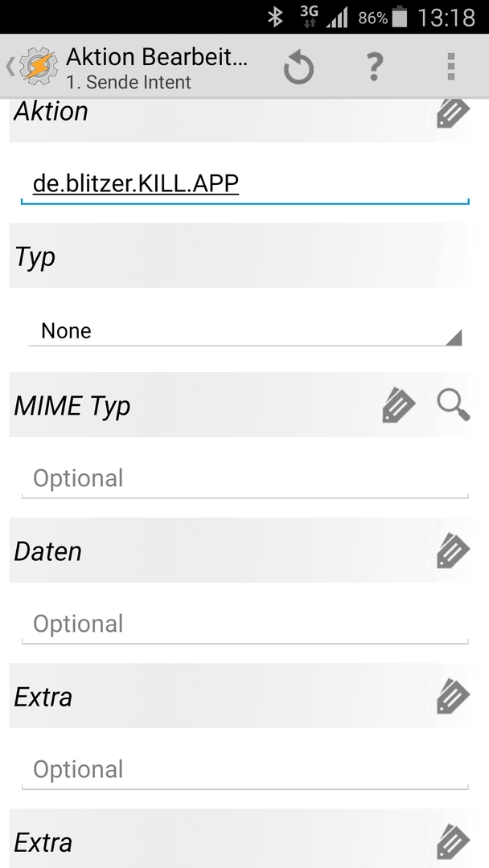The height and width of the screenshot is (868, 489).
Task: Tap the magnifier search icon for MIME Typ
Action: 454,404
